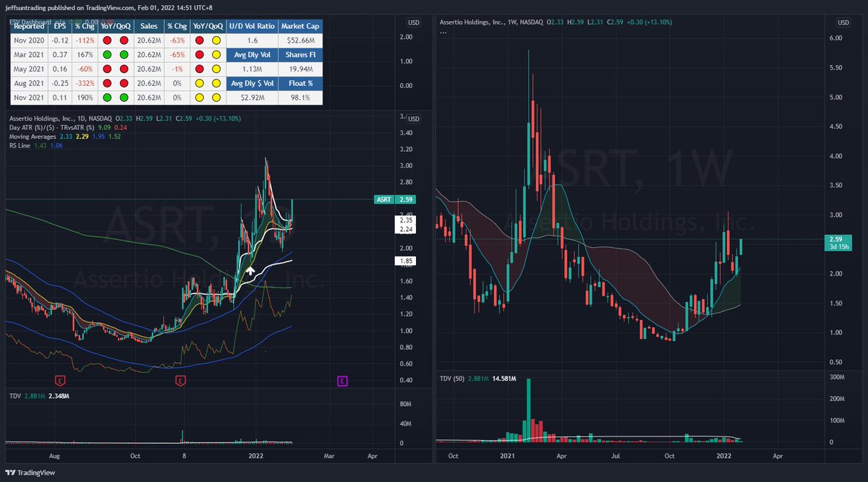Screen dimensions: 868x482
Task: Click the purple future earnings marker near February
Action: click(x=342, y=381)
